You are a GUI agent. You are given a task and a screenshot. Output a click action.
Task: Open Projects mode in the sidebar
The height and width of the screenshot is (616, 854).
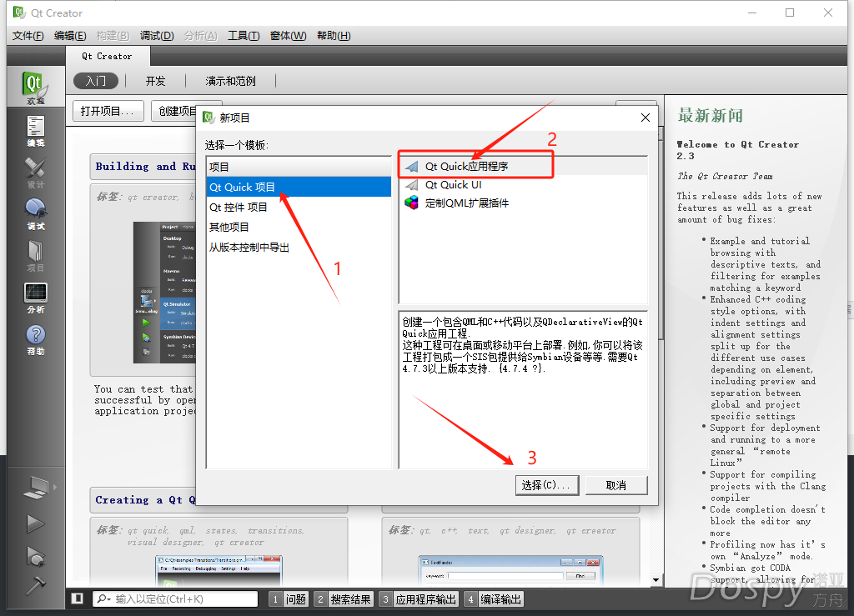tap(35, 256)
